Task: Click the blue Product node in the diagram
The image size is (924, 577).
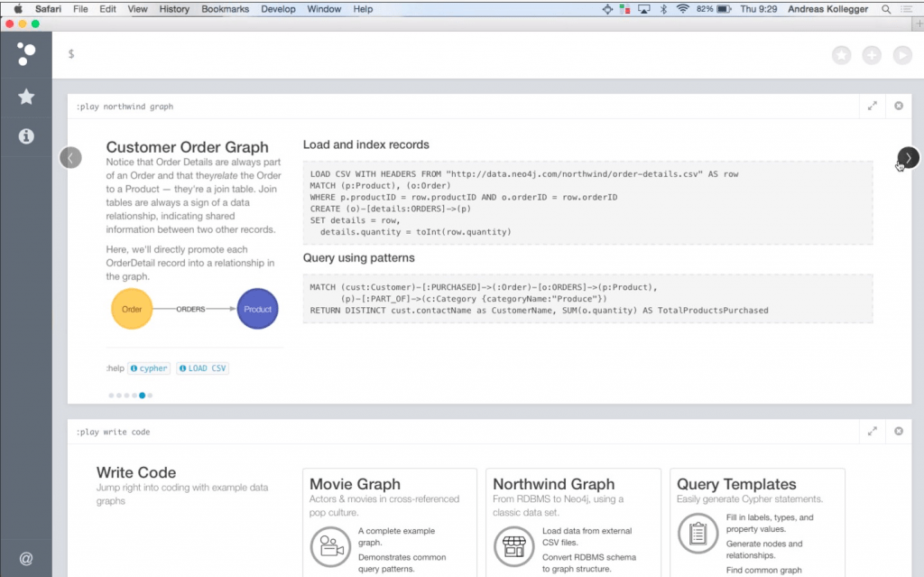Action: (x=257, y=309)
